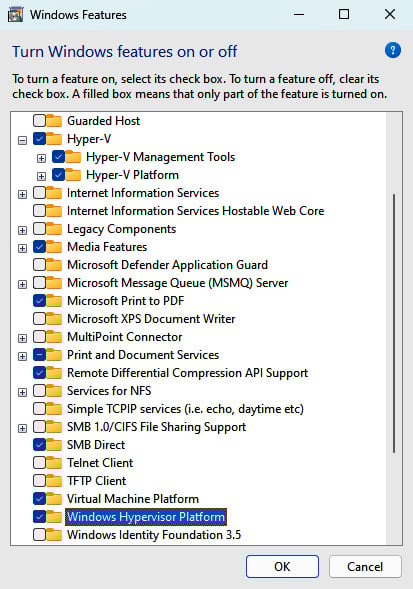Screen dimensions: 413x589
Task: Click the blue help question mark icon
Action: pos(393,50)
